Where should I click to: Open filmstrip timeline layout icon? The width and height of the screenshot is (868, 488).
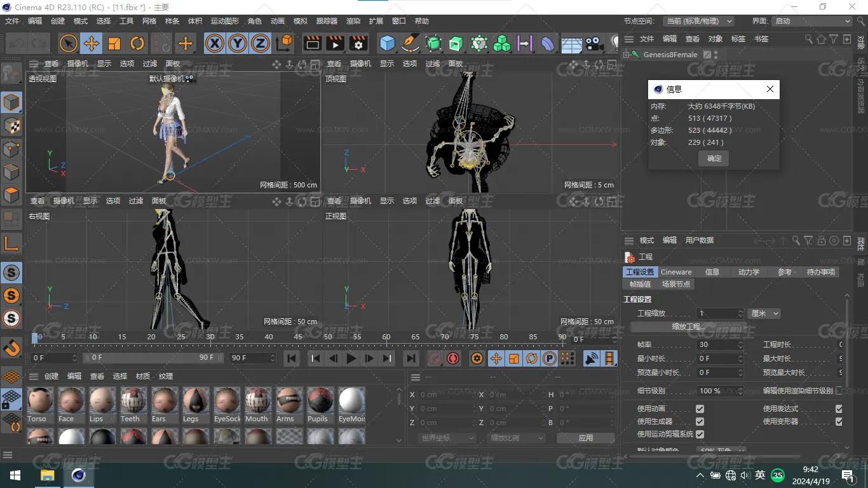(x=610, y=358)
